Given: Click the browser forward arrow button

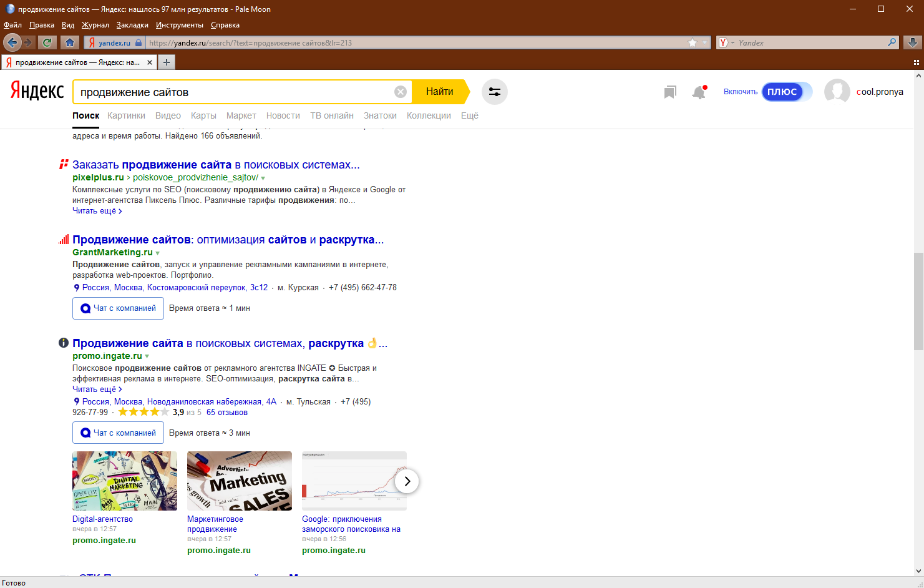Looking at the screenshot, I should pyautogui.click(x=28, y=42).
